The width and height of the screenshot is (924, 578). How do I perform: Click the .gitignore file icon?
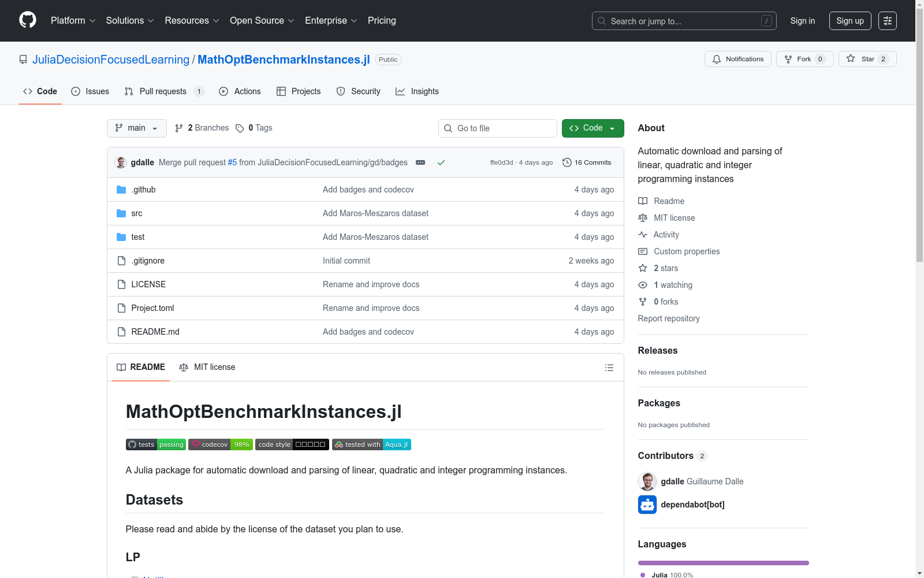121,261
